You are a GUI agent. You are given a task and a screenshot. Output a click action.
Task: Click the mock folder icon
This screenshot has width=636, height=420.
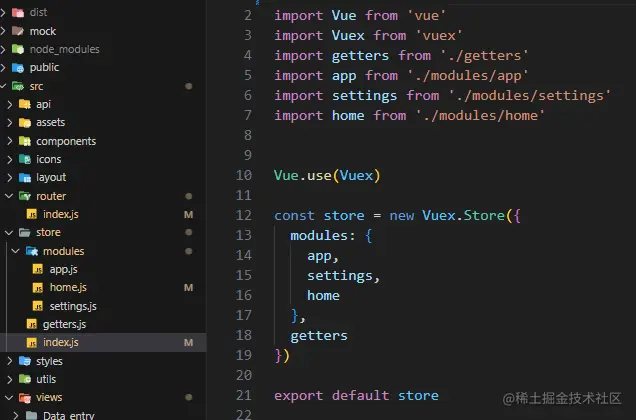(x=18, y=31)
